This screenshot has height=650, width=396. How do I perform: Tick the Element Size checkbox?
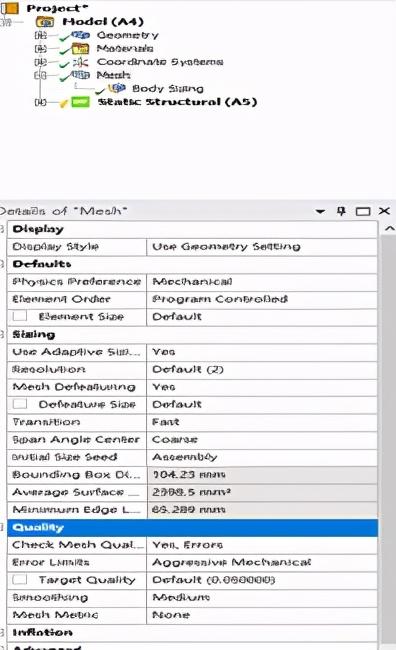pos(19,316)
